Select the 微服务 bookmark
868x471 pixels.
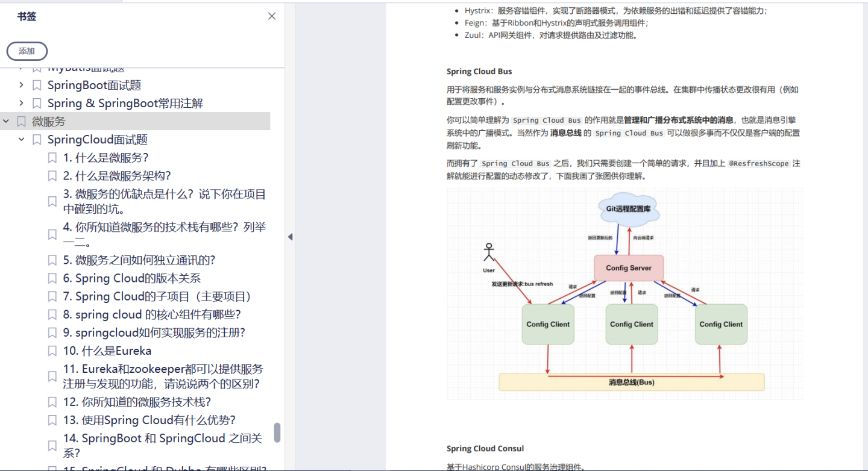click(49, 122)
